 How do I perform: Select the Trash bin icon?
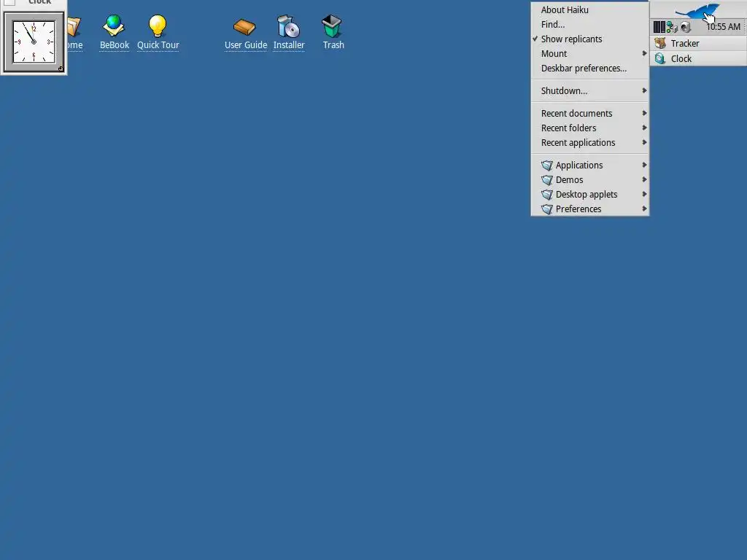pos(332,26)
